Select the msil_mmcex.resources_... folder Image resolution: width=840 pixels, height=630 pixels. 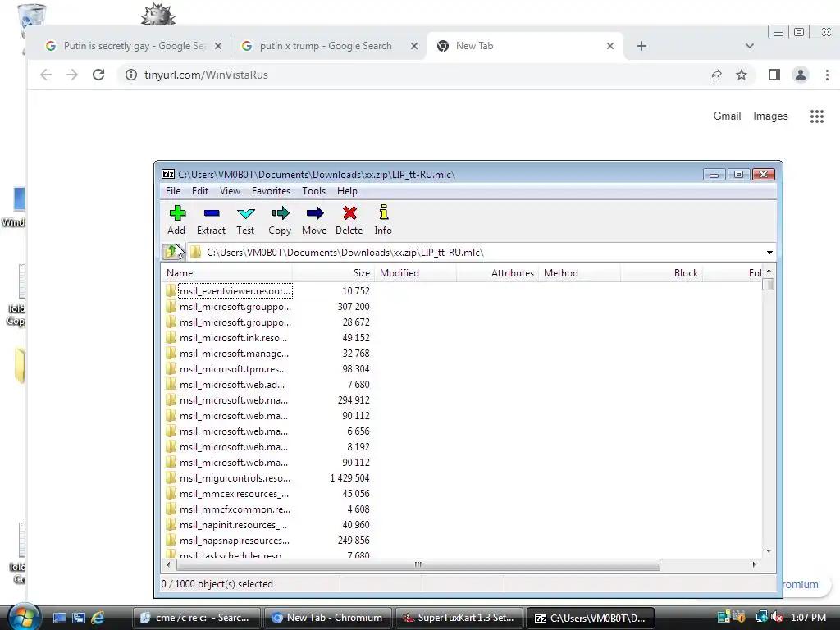coord(234,494)
